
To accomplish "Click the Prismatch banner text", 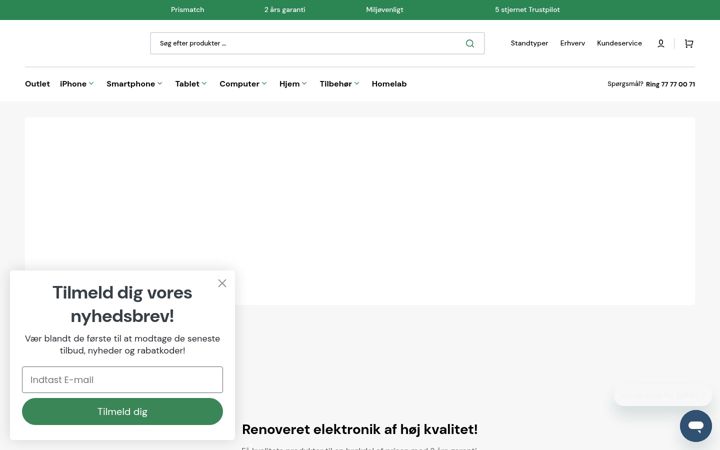I will pos(187,10).
